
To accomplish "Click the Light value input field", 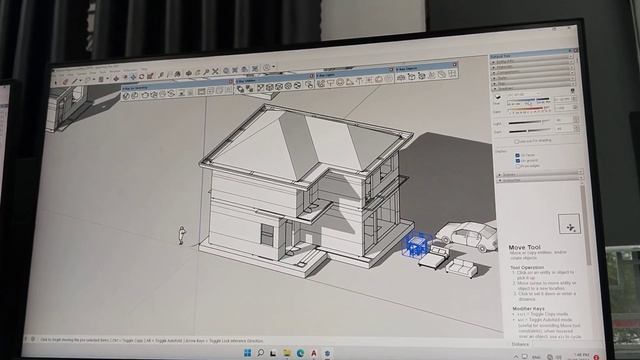I will 564,120.
